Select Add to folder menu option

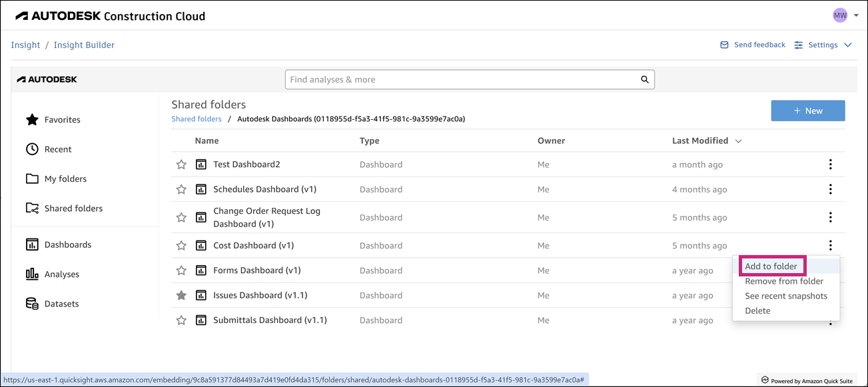click(771, 266)
